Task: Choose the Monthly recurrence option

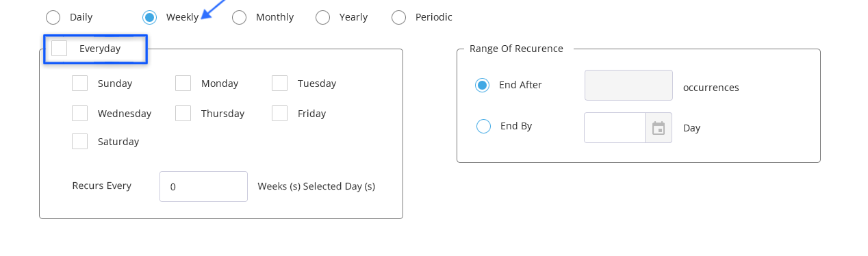Action: pyautogui.click(x=239, y=17)
